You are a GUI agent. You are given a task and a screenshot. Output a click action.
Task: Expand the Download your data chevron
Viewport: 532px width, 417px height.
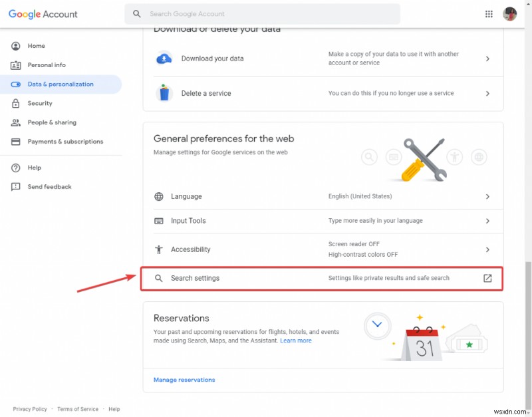click(x=487, y=59)
